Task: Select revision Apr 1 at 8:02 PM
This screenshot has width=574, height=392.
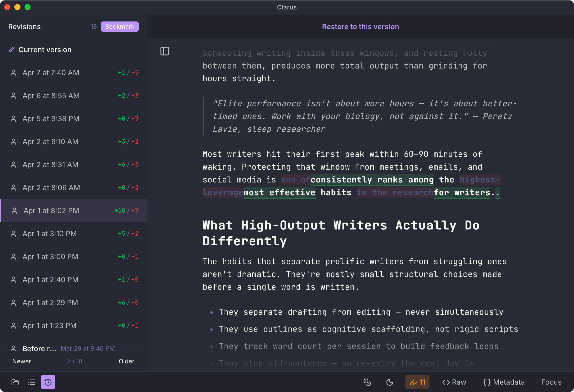Action: pos(73,211)
